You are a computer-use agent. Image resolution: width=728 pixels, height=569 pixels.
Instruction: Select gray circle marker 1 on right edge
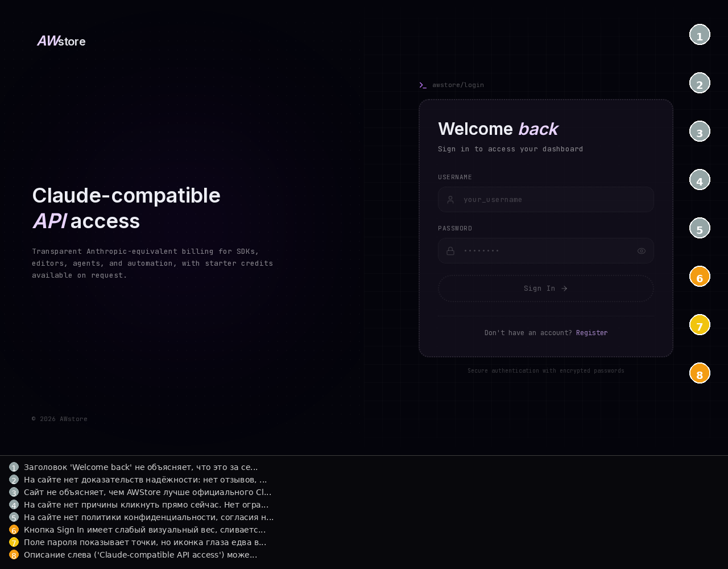700,35
